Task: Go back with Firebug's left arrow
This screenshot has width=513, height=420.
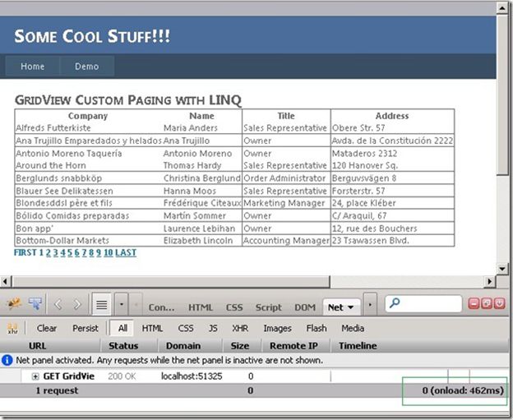Action: [58, 305]
